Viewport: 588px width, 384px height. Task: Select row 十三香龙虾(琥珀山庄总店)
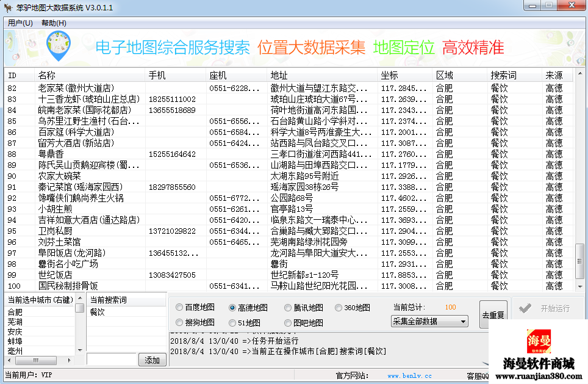[289, 99]
